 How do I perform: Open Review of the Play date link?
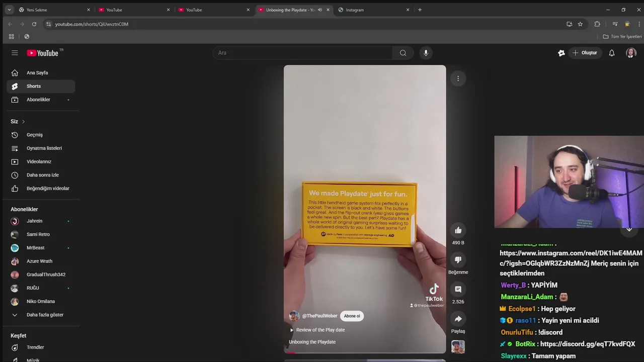pos(317,330)
